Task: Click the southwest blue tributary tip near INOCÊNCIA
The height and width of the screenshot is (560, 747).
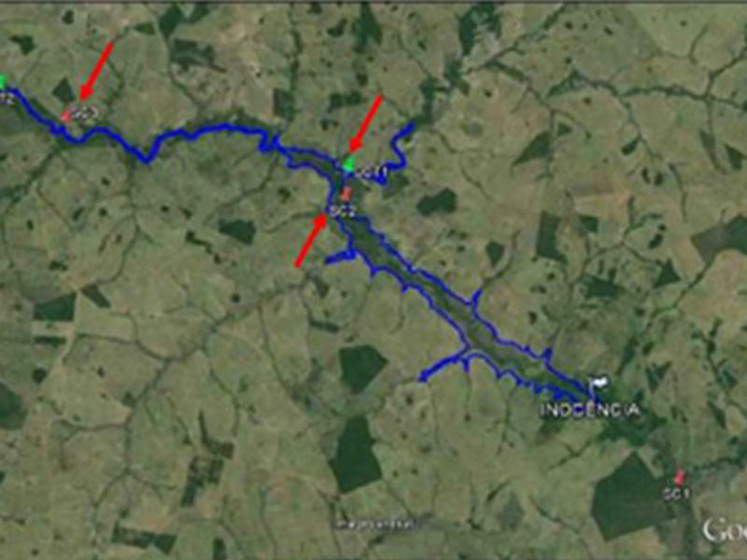Action: (x=423, y=378)
